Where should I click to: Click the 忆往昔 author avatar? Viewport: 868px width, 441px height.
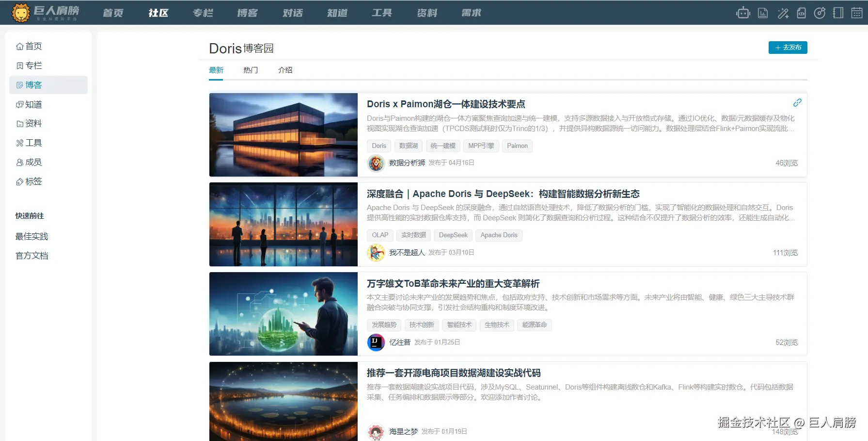click(376, 343)
